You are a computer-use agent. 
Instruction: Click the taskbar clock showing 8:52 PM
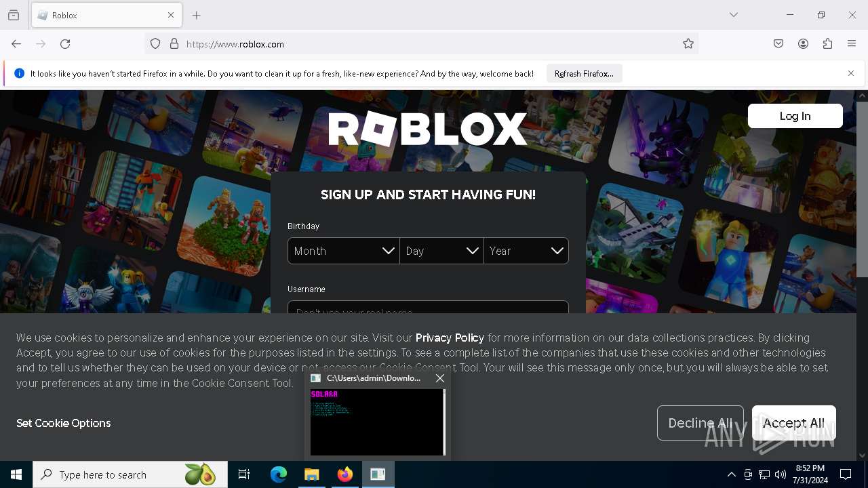(810, 474)
